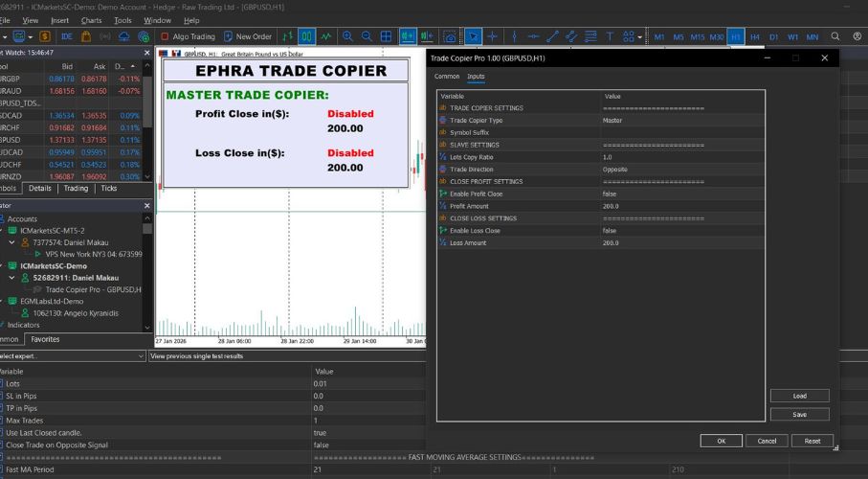The image size is (868, 479).
Task: Select the trendline drawing tool
Action: [552, 36]
